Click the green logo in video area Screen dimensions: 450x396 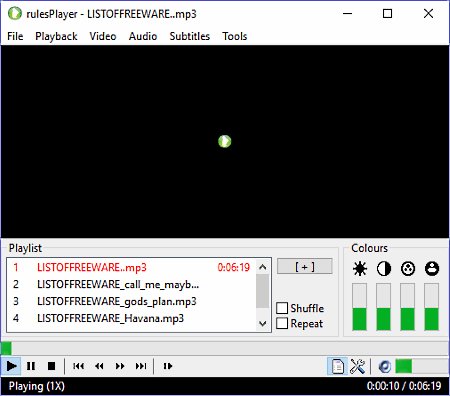[x=225, y=141]
